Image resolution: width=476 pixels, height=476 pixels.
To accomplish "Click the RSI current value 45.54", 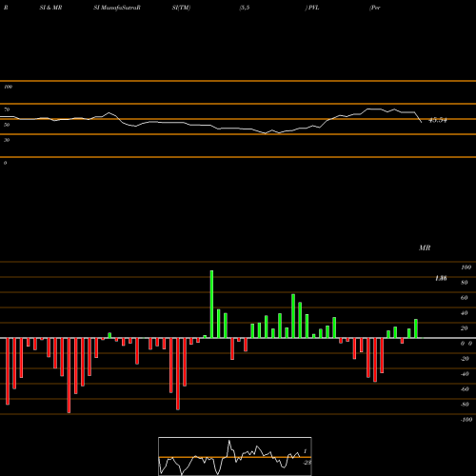I will point(438,120).
